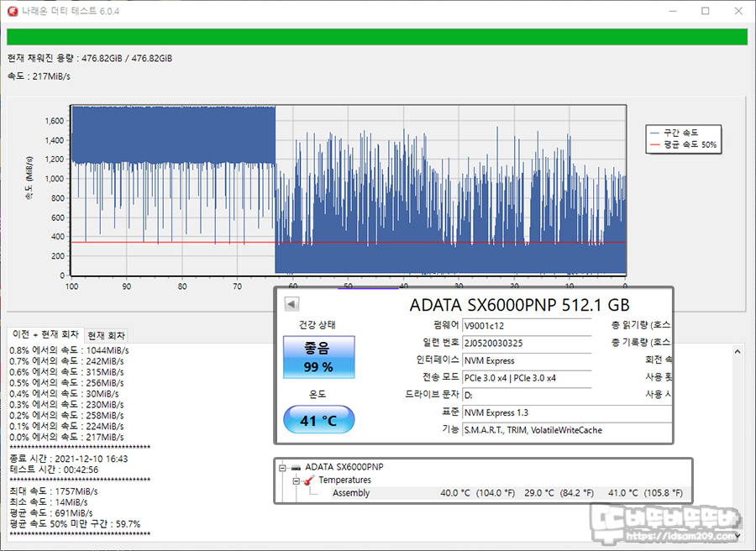Image resolution: width=756 pixels, height=551 pixels.
Task: Click the ADATA SX6000PNP drive icon in tree
Action: click(x=296, y=467)
